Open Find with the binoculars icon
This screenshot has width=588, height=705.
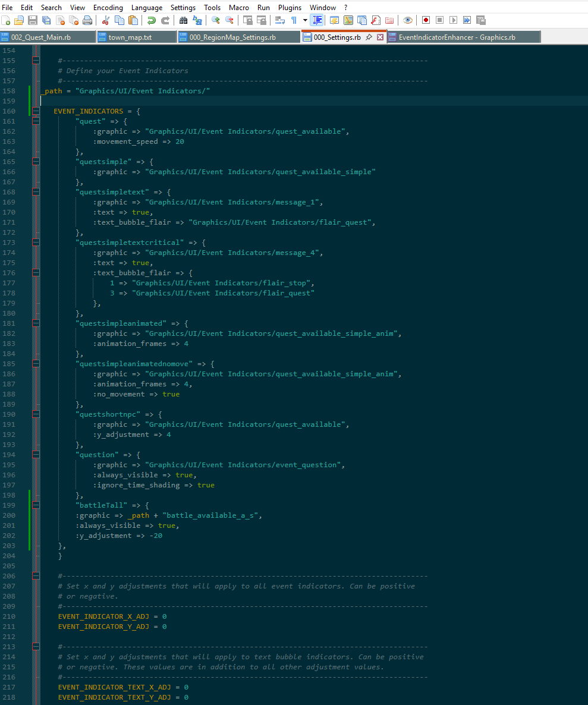[x=184, y=20]
